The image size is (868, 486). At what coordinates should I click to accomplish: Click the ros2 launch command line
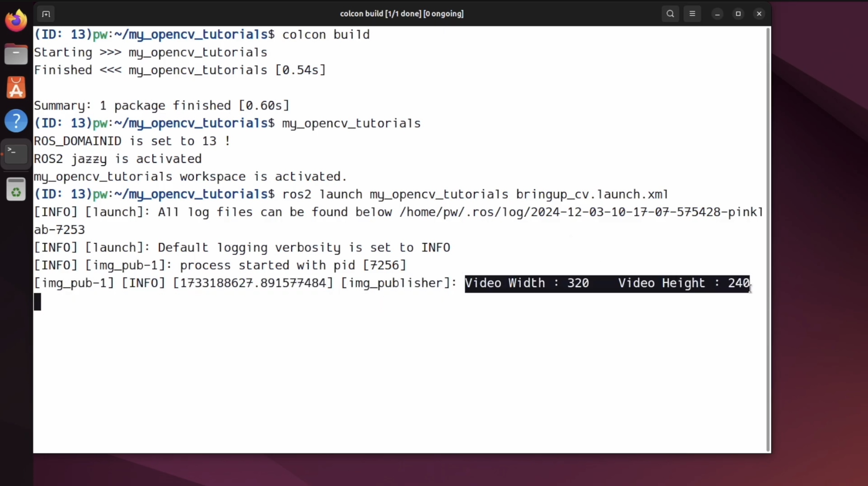[x=475, y=194]
